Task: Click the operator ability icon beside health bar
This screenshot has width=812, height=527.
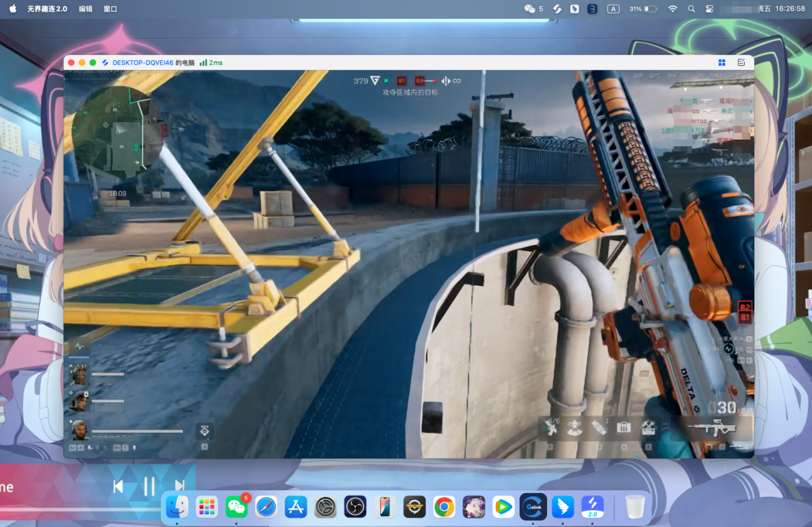Action: pyautogui.click(x=204, y=430)
